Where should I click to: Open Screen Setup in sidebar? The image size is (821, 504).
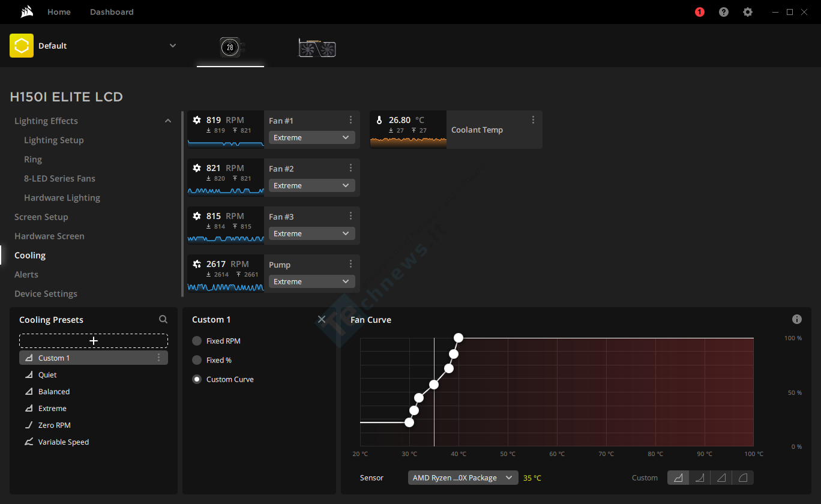tap(41, 217)
